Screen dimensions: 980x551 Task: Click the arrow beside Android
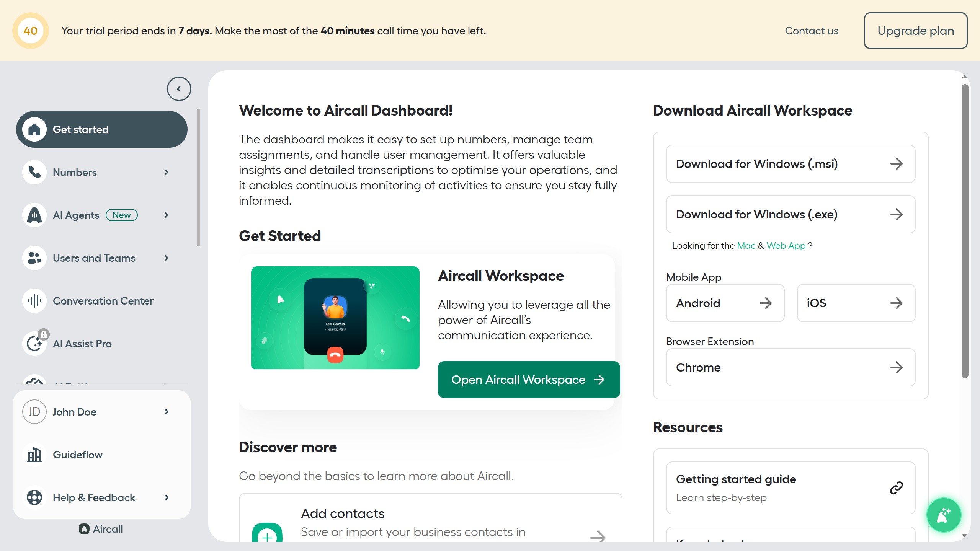(x=765, y=303)
